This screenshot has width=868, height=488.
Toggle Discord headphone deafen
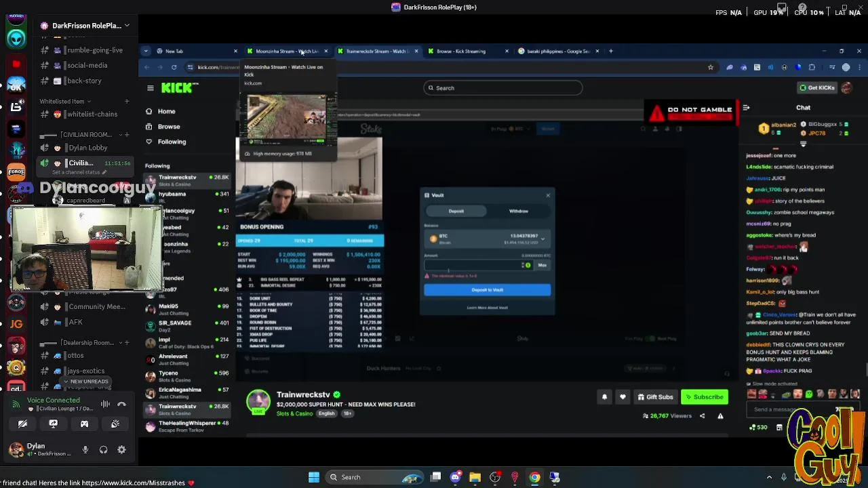coord(103,449)
